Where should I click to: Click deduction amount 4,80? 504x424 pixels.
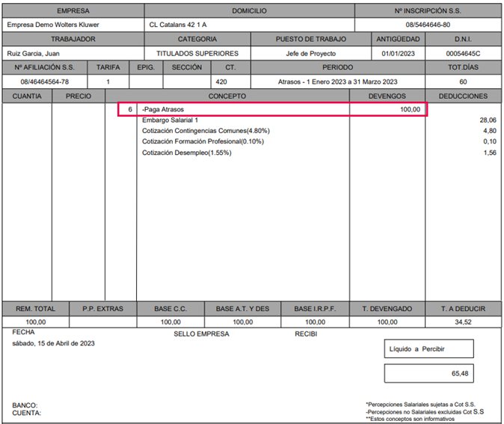pyautogui.click(x=490, y=131)
